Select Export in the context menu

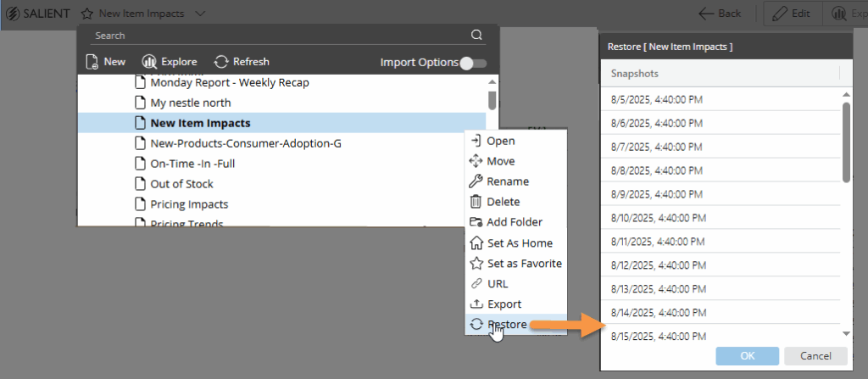504,304
